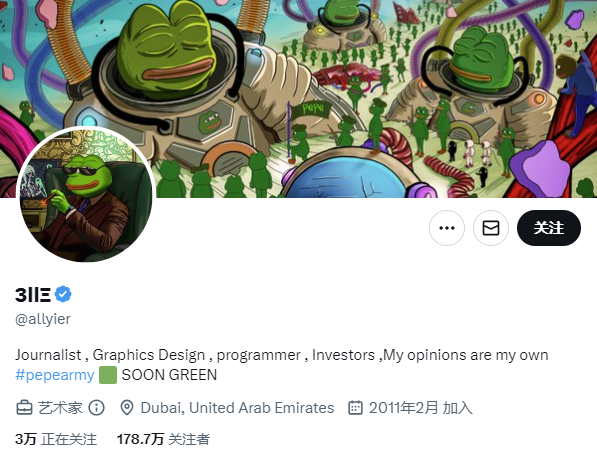
Task: Open the round Pepe profile picture
Action: coord(86,194)
